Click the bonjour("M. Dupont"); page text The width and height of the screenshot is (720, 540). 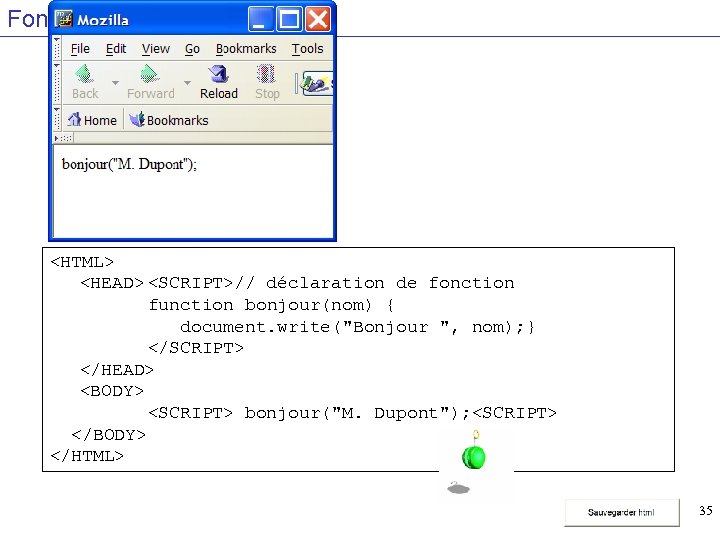pos(129,164)
